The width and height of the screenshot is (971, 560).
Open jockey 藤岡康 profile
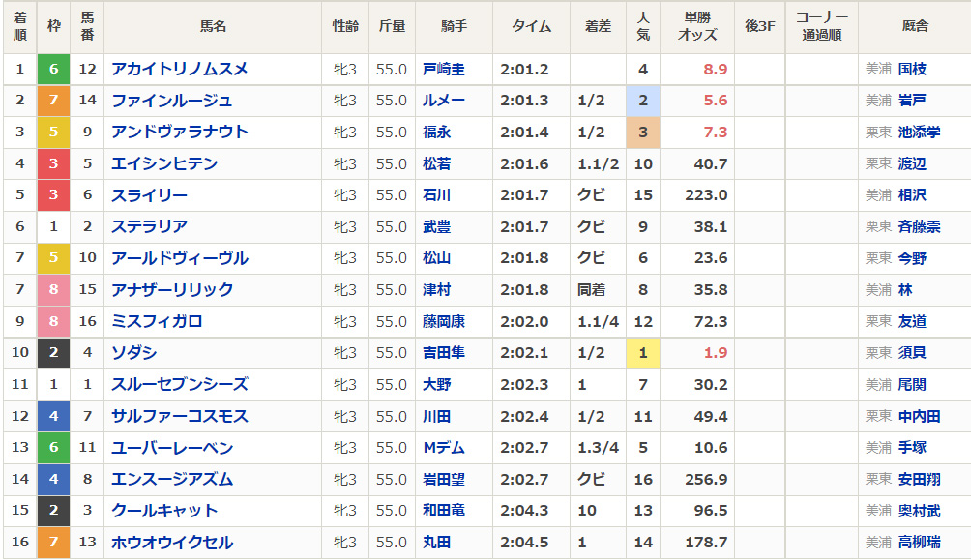[x=443, y=321]
